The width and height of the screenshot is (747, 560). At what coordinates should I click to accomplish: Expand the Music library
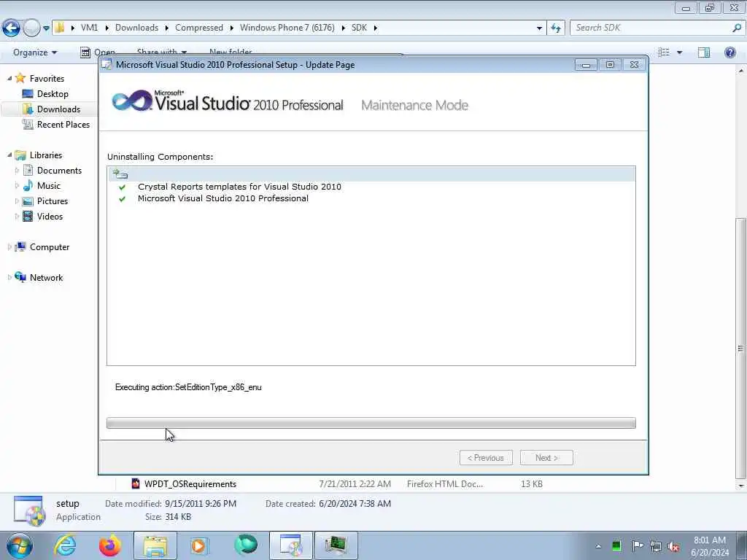18,186
